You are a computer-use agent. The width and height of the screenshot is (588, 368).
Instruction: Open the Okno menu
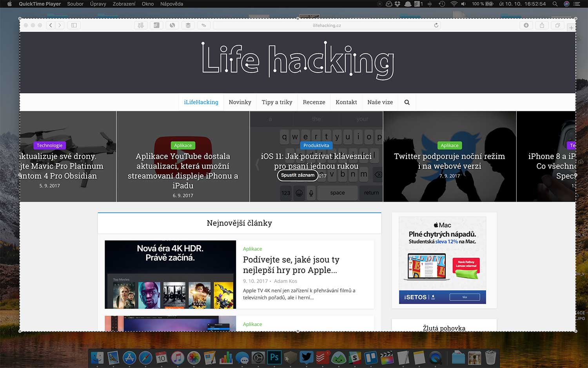tap(148, 4)
